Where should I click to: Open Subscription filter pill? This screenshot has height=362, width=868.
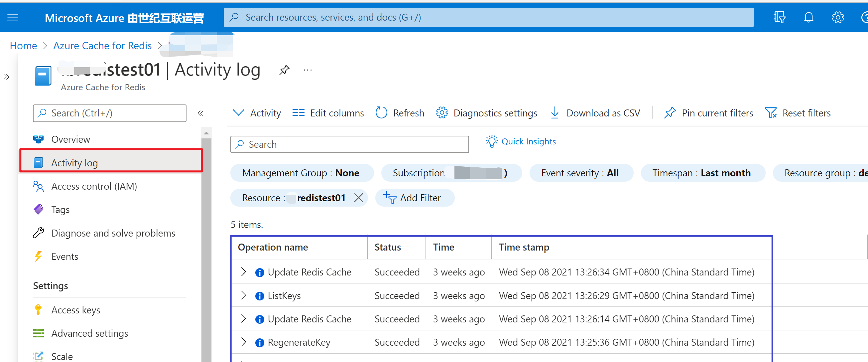coord(451,173)
